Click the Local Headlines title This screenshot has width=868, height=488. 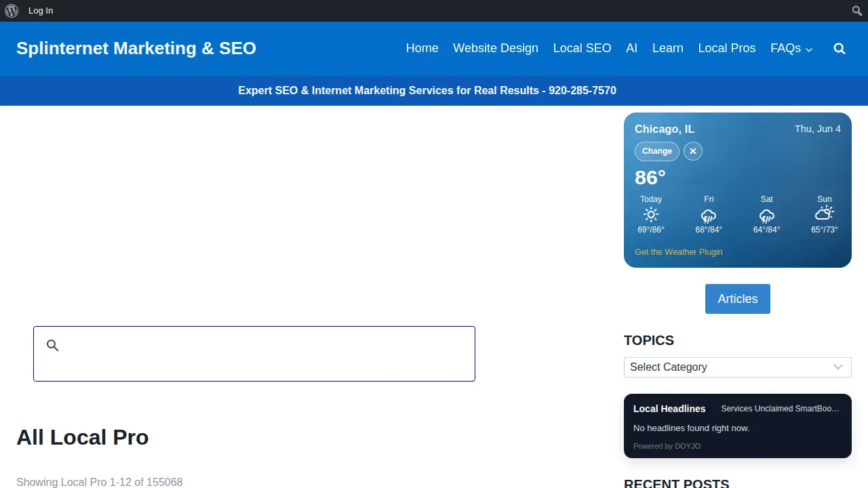pyautogui.click(x=669, y=409)
